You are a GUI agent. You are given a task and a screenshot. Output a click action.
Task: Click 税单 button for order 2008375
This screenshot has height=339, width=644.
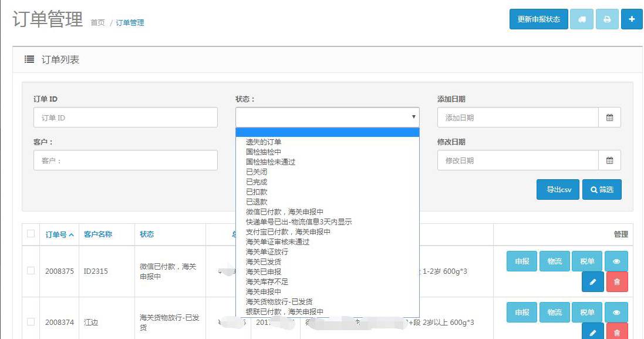coord(587,261)
